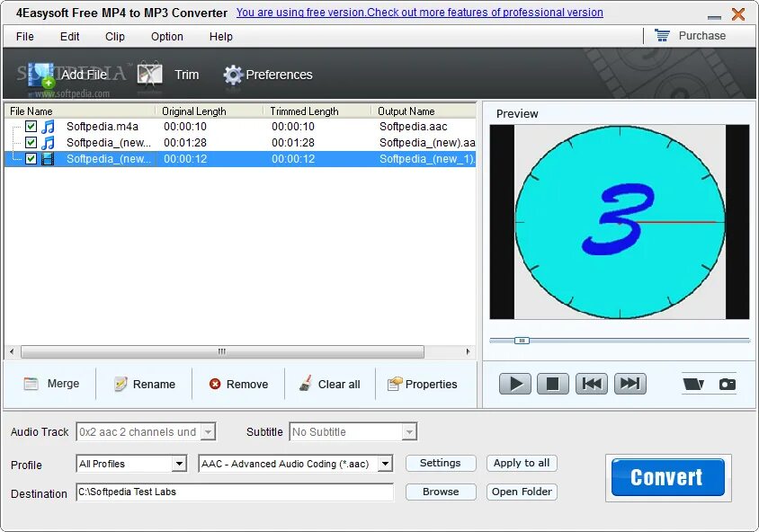Expand the All Profiles dropdown
This screenshot has width=759, height=532.
179,464
